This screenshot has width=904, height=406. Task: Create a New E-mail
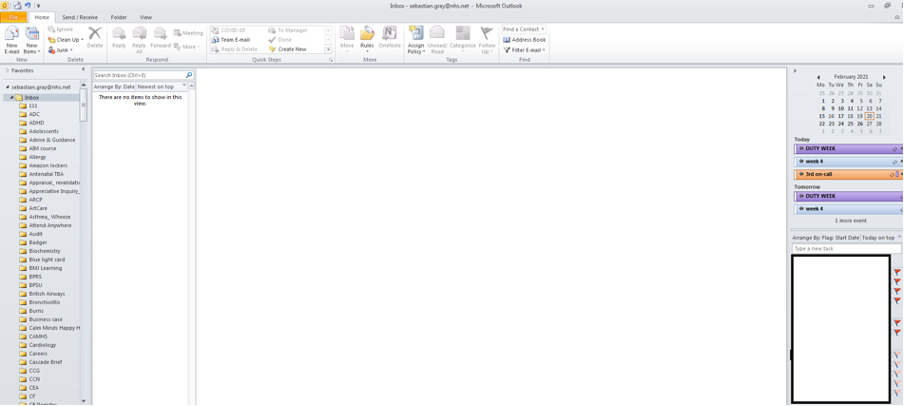pyautogui.click(x=12, y=40)
